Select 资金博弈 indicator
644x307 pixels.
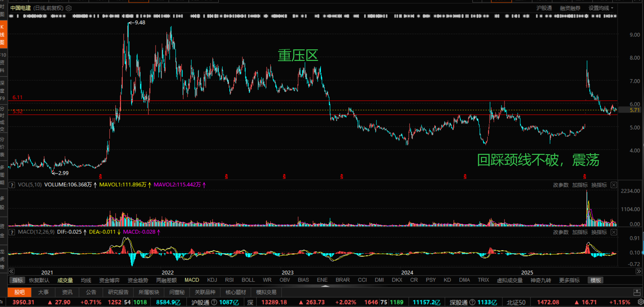tap(109, 280)
